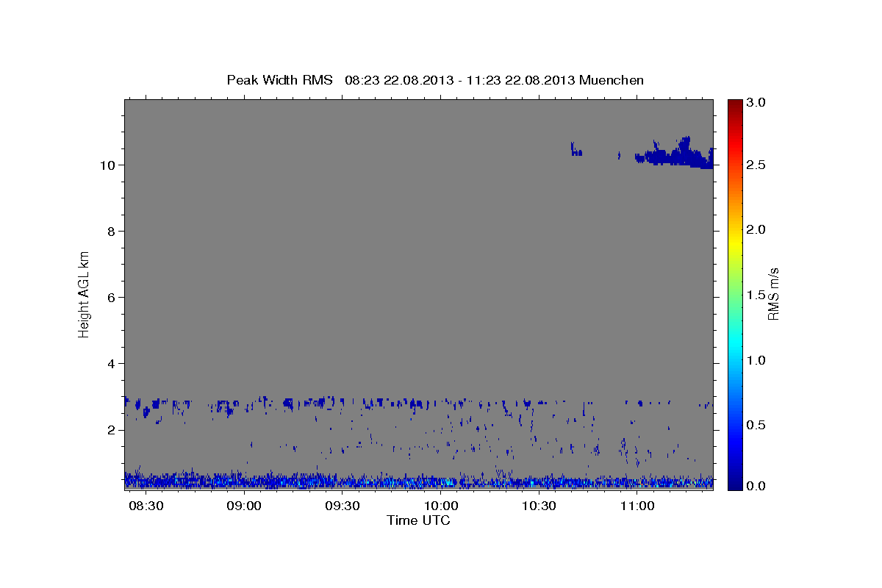Click the "Muenchen" location name in title
The image size is (882, 588).
[612, 79]
